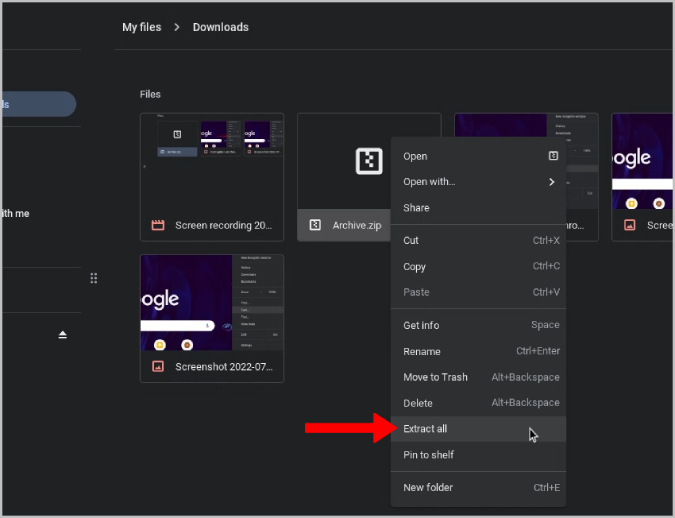
Task: Choose Get info from context menu
Action: tap(478, 325)
